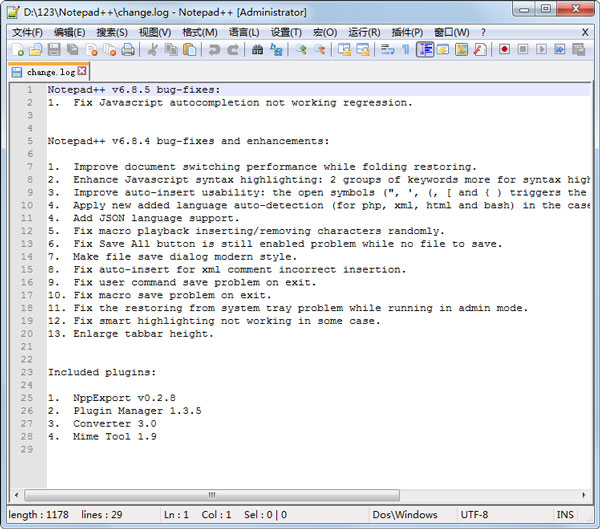The width and height of the screenshot is (600, 529).
Task: Toggle synchronized horizontal scrolling
Action: click(362, 50)
